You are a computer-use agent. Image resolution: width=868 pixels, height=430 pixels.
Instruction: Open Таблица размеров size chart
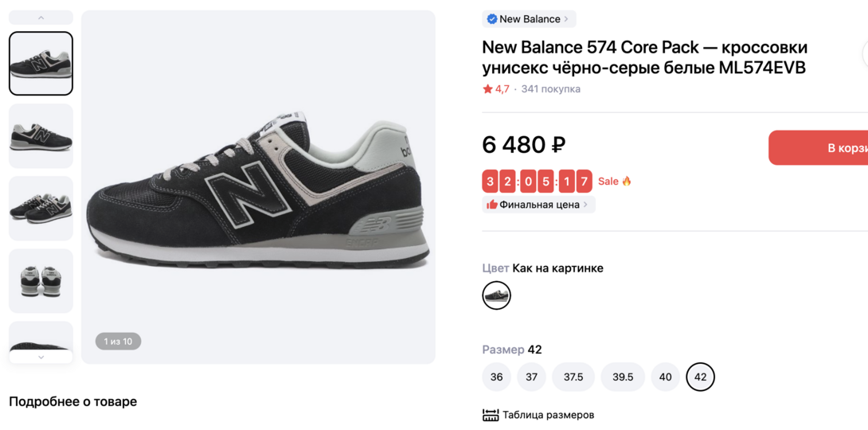pyautogui.click(x=548, y=415)
